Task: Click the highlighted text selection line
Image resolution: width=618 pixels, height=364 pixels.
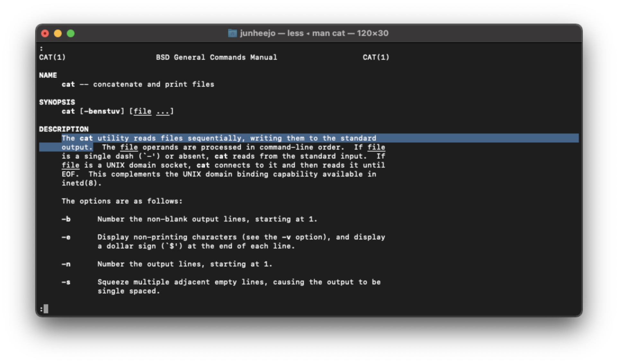Action: click(218, 138)
